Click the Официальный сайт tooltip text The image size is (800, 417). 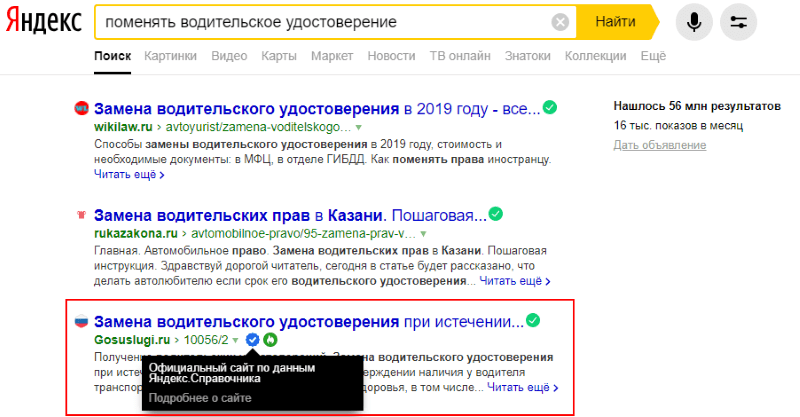232,373
